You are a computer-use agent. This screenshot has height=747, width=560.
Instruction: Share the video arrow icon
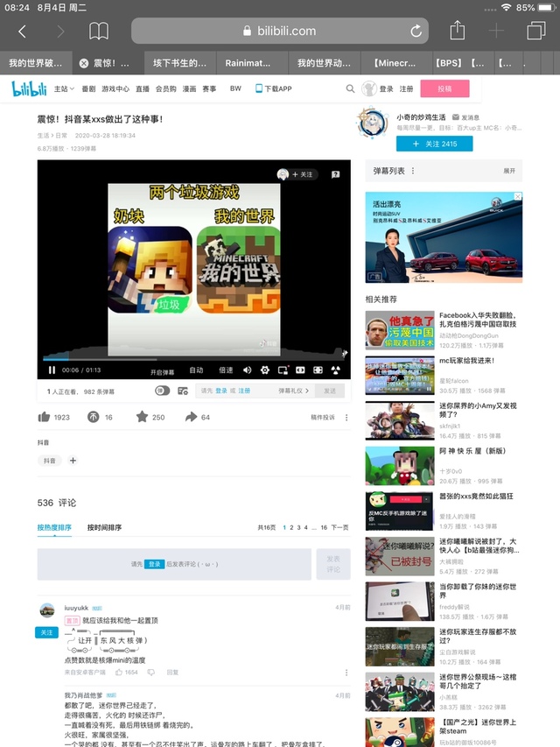click(x=191, y=418)
